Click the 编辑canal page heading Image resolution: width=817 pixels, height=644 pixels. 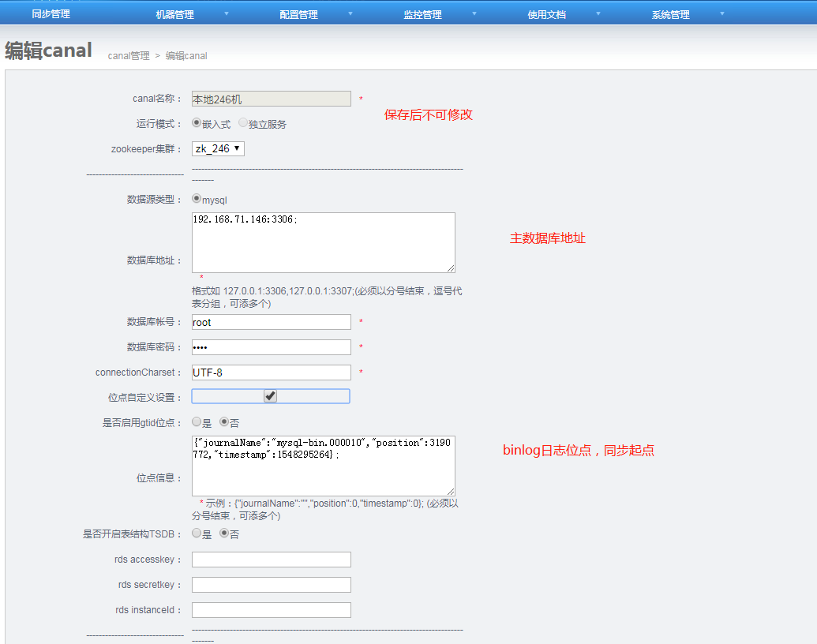(x=48, y=51)
